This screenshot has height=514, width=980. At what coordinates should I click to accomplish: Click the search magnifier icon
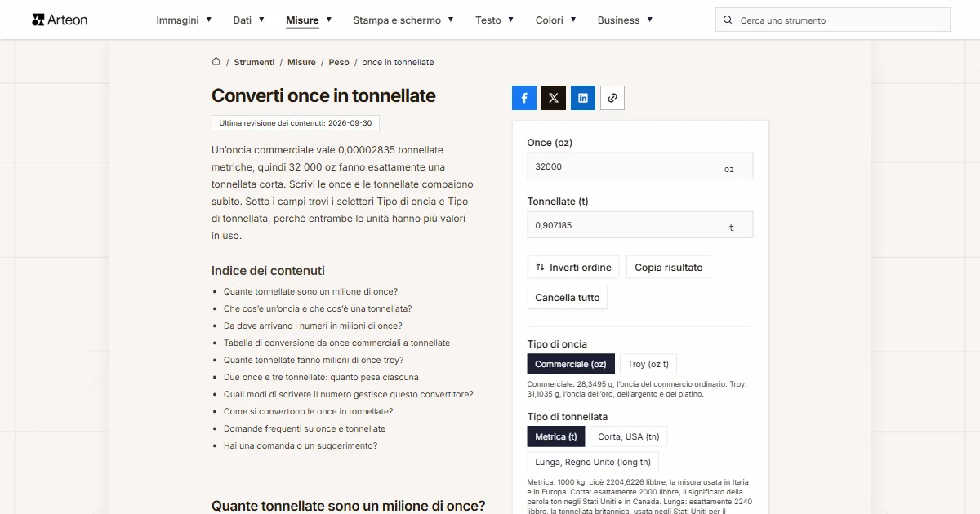coord(728,20)
